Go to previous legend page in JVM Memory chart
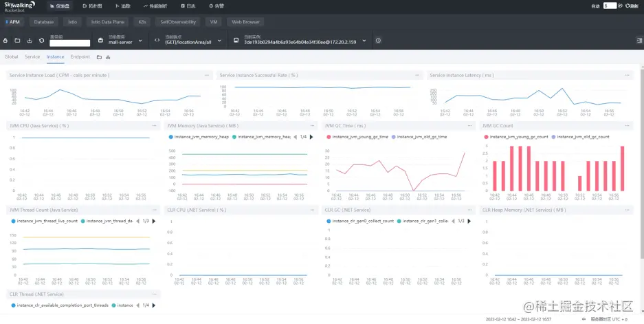 [295, 137]
